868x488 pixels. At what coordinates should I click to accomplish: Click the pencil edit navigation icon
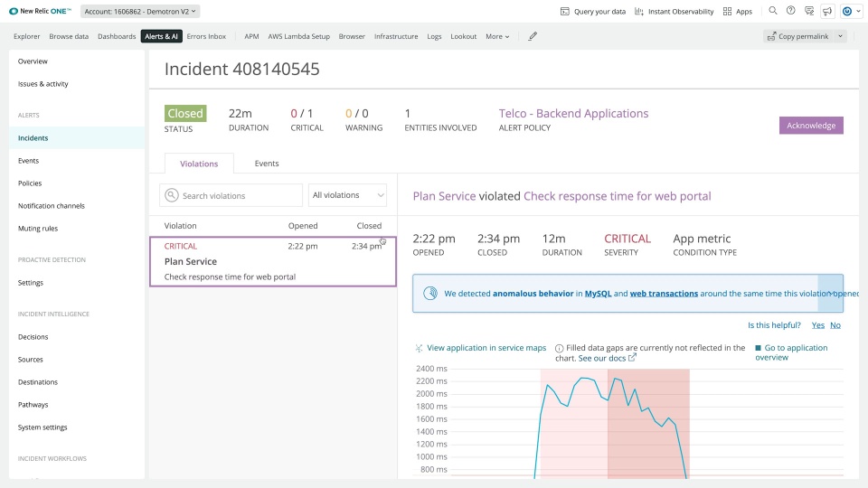533,36
